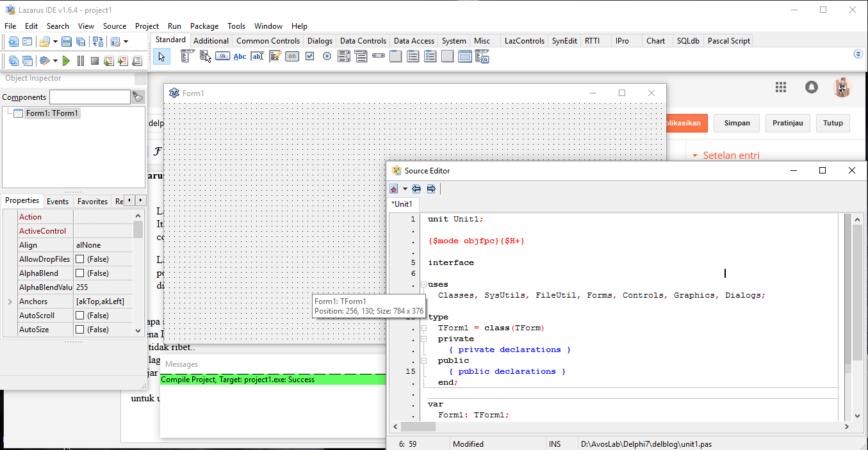Click the Step Into debugger icon

[108, 61]
